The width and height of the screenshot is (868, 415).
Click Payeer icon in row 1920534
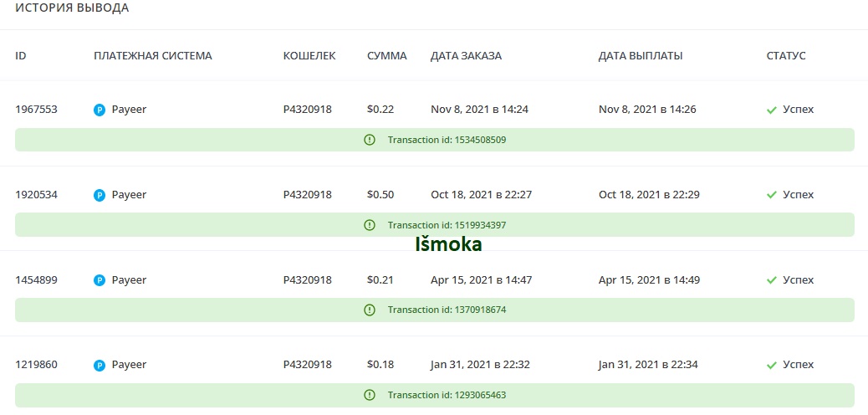100,195
